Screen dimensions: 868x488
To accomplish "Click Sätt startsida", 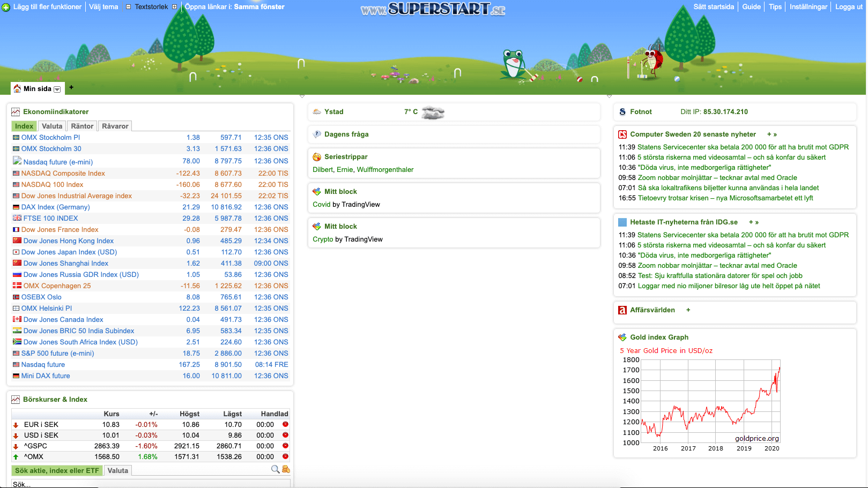I will click(714, 7).
